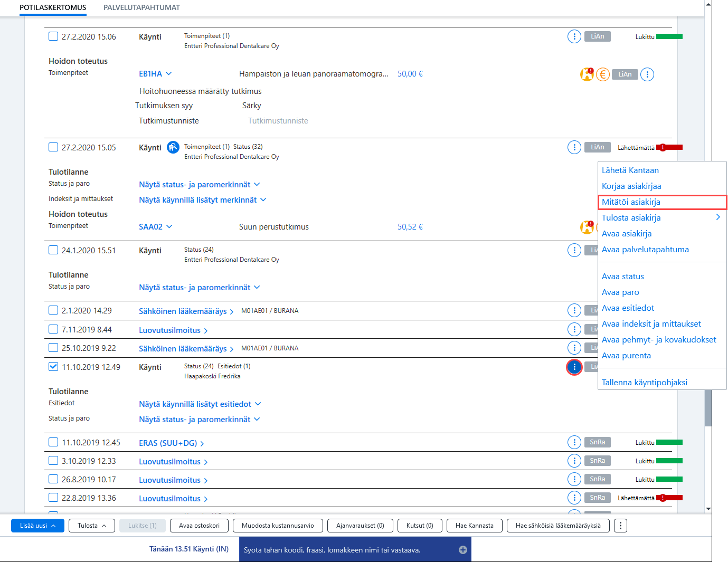Choose Korjaa asiakirjaa from the context menu
This screenshot has height=562, width=728.
[631, 186]
